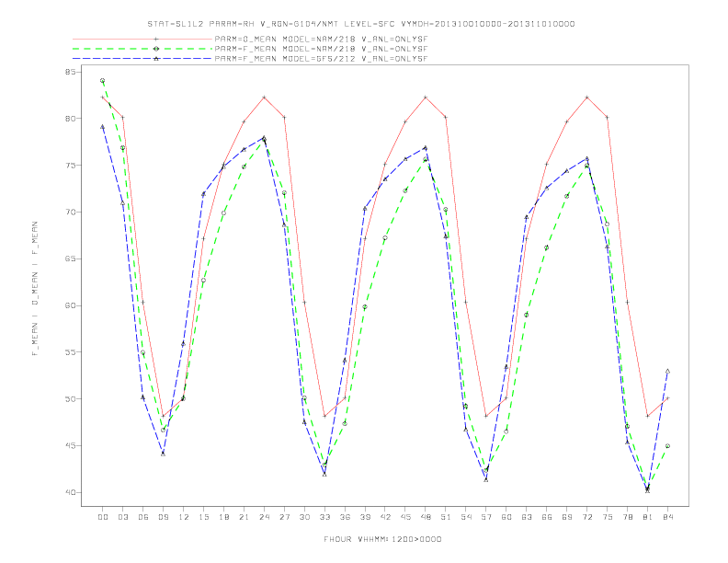The height and width of the screenshot is (563, 728).
Task: Select legend text PARM=O_MEAN MODEL=NAM/218
Action: [285, 39]
